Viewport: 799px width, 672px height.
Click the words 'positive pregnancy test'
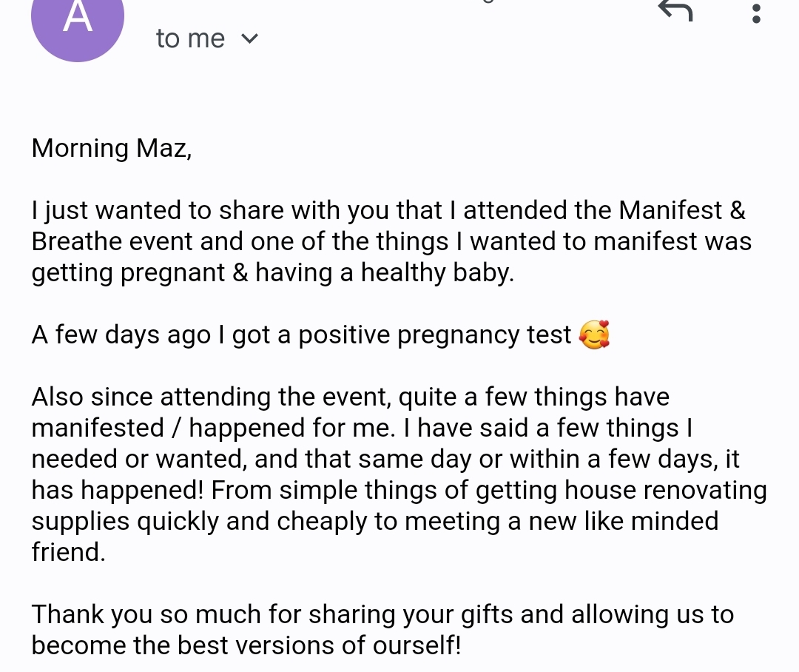[x=435, y=335]
